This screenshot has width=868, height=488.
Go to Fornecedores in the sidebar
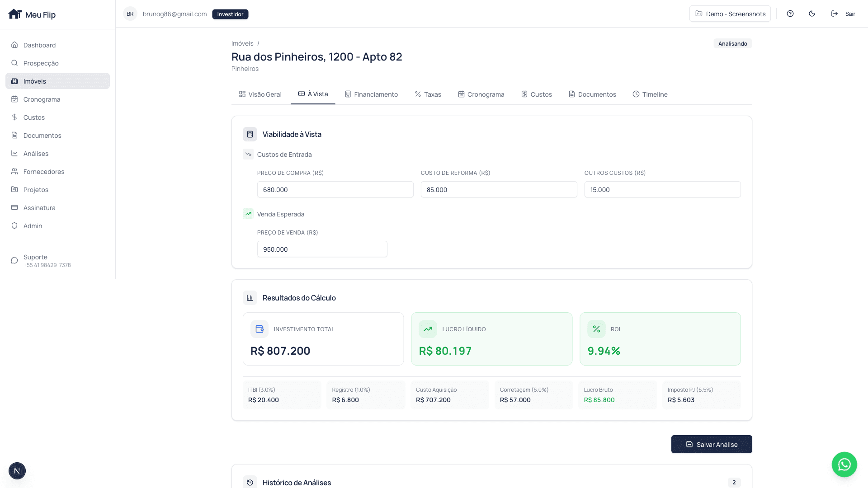(x=44, y=172)
